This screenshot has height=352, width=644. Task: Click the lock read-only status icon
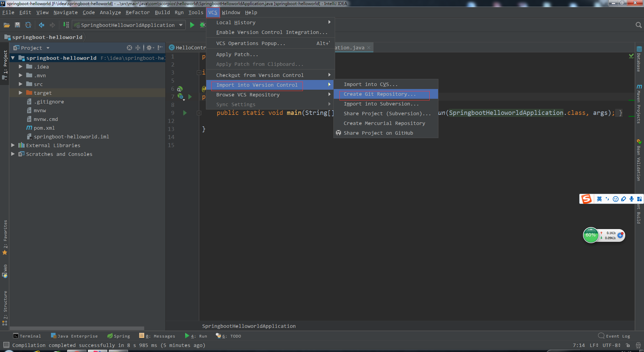click(628, 345)
